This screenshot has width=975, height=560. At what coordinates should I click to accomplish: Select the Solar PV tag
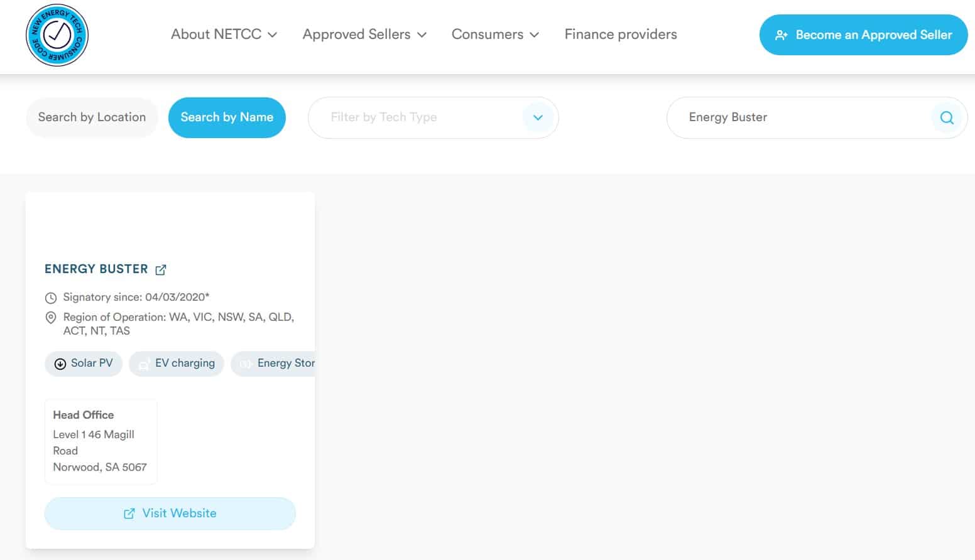click(84, 363)
